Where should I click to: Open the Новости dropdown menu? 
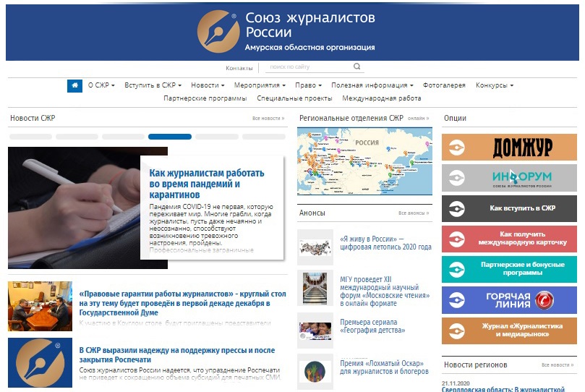(x=208, y=85)
